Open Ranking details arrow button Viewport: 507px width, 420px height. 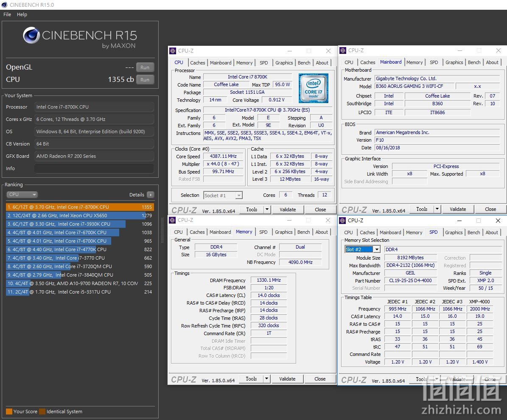tap(150, 195)
